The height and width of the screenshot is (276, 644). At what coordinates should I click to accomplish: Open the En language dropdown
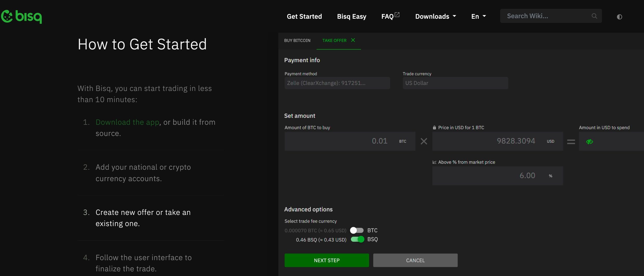click(479, 16)
